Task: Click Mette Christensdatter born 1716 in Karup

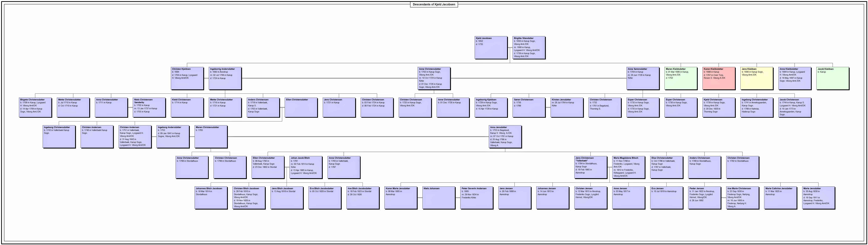Action: [x=225, y=107]
